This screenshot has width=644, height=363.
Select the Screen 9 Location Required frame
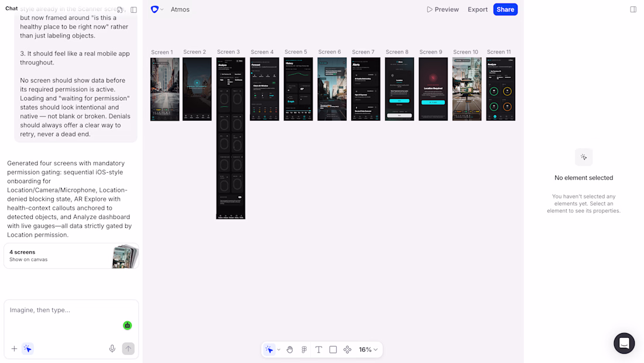pos(433,89)
